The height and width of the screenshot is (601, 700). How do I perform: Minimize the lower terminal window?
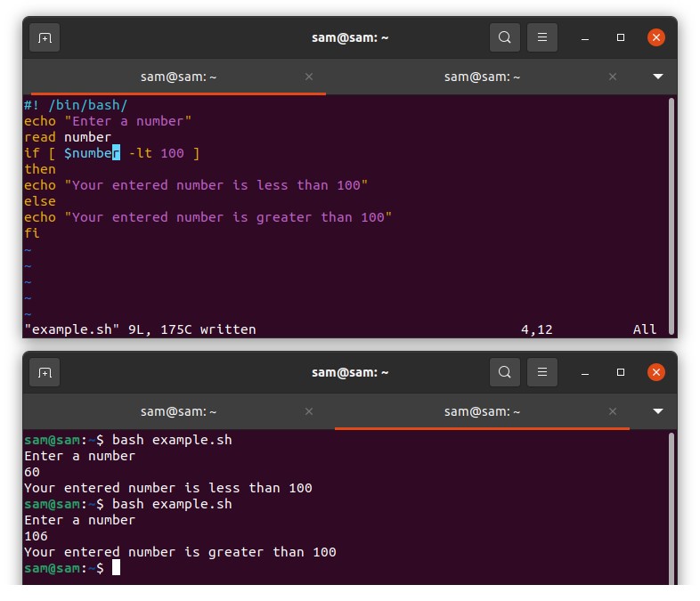(585, 373)
